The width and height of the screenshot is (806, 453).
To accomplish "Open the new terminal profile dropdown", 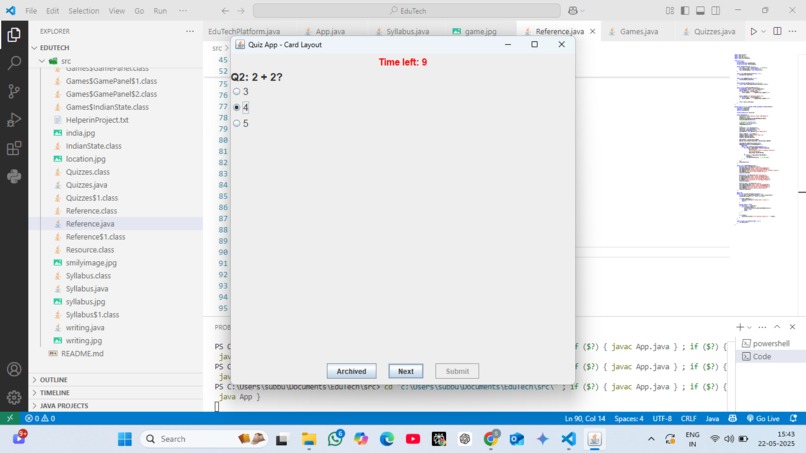I will coord(749,328).
